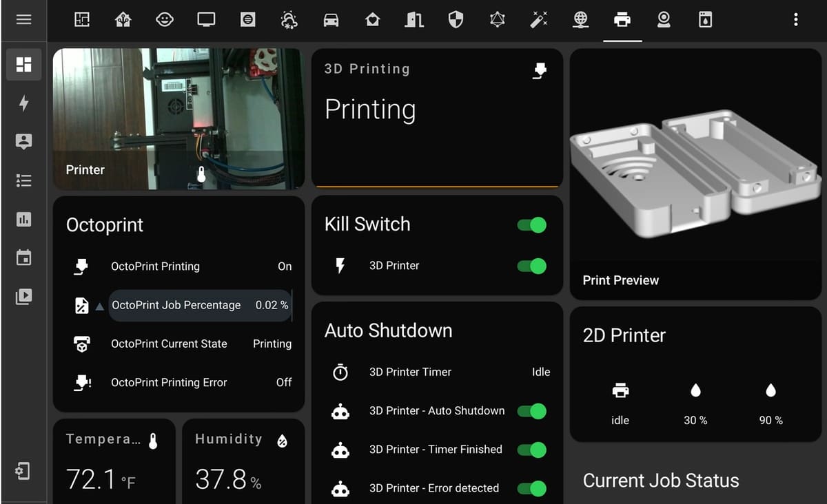The image size is (827, 504).
Task: Turn off the 3D Printer switch
Action: 531,266
